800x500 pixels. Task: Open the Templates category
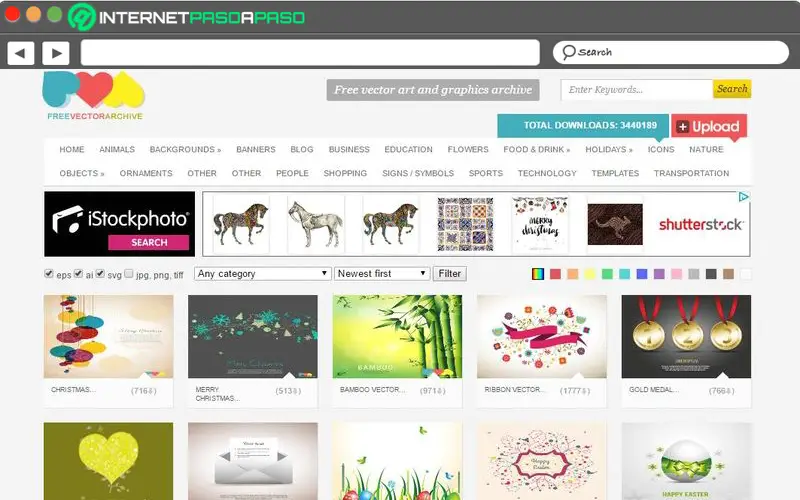tap(615, 173)
